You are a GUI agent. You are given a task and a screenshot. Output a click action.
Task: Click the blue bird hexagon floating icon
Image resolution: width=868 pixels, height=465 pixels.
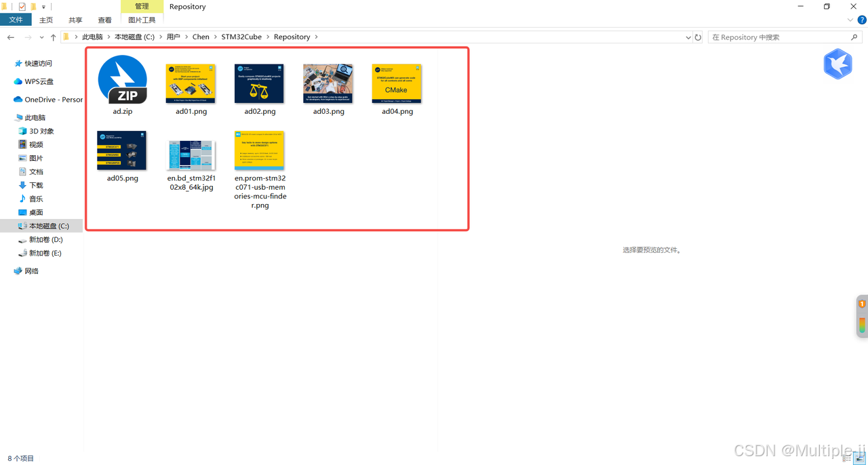pyautogui.click(x=837, y=64)
